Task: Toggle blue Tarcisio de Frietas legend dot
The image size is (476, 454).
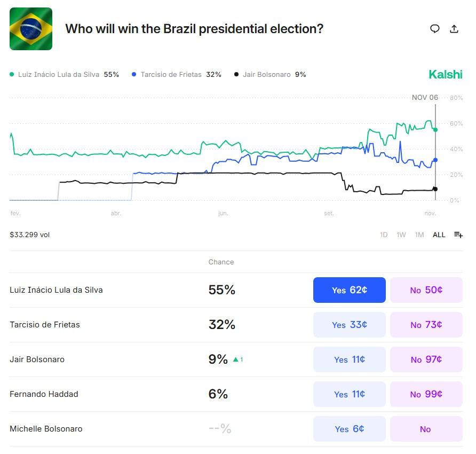Action: point(134,75)
